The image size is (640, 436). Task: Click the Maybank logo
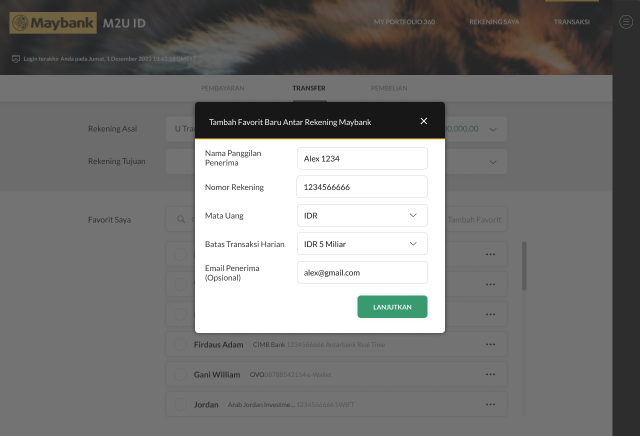pos(53,23)
